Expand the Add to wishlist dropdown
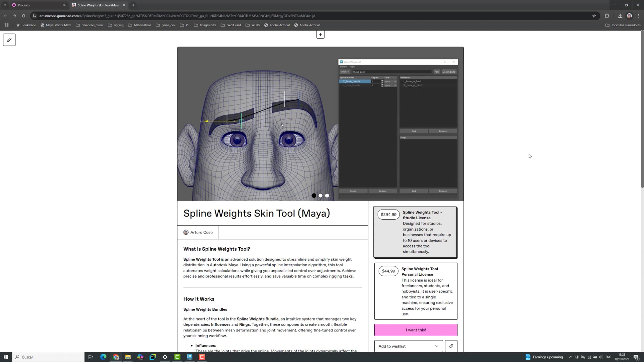The width and height of the screenshot is (644, 362). pos(408,346)
